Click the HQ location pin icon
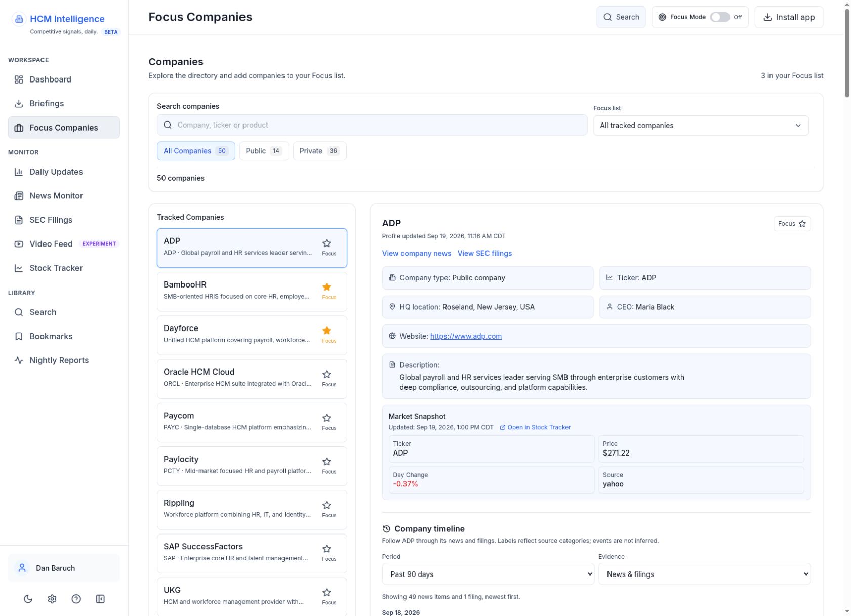This screenshot has height=616, width=851. click(x=392, y=307)
